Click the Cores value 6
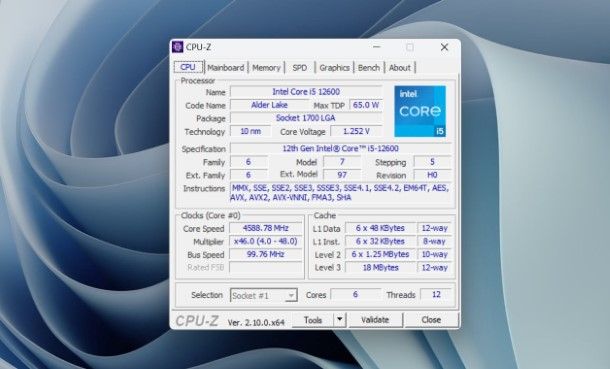The image size is (610, 369). point(355,294)
